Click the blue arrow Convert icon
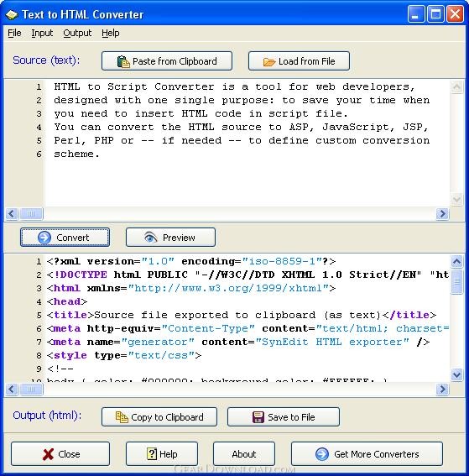The image size is (469, 476). 44,238
